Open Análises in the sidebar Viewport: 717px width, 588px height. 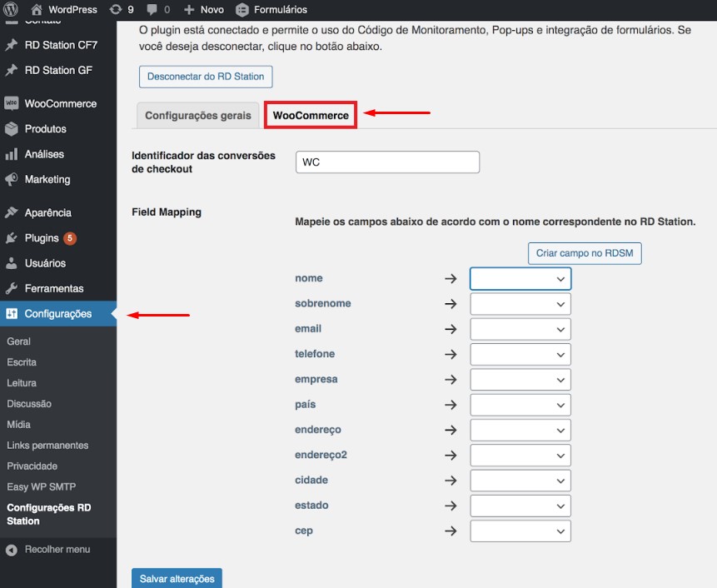pos(44,154)
